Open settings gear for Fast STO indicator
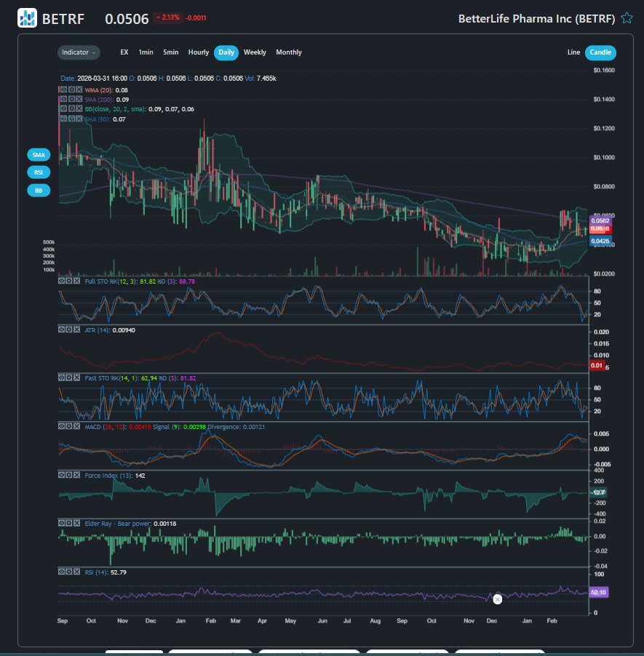 [69, 377]
